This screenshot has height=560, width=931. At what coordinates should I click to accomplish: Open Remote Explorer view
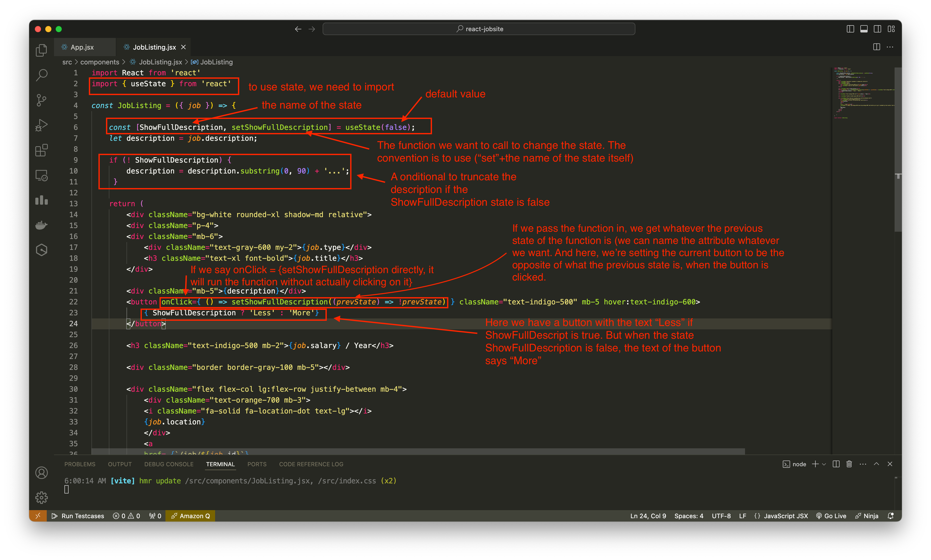tap(42, 175)
